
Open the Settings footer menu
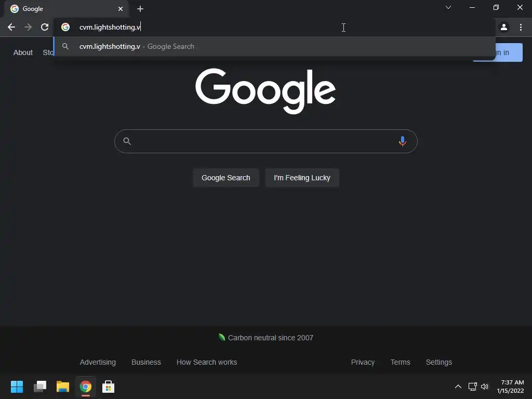pos(438,362)
